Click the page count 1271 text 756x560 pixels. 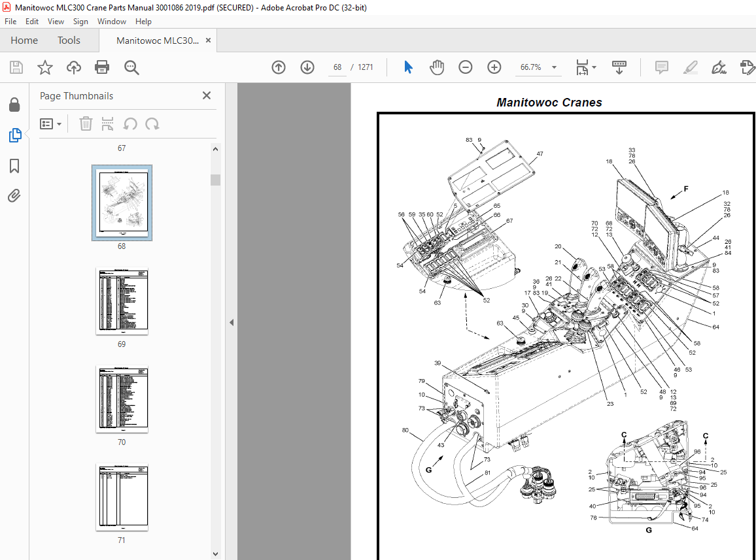[366, 67]
